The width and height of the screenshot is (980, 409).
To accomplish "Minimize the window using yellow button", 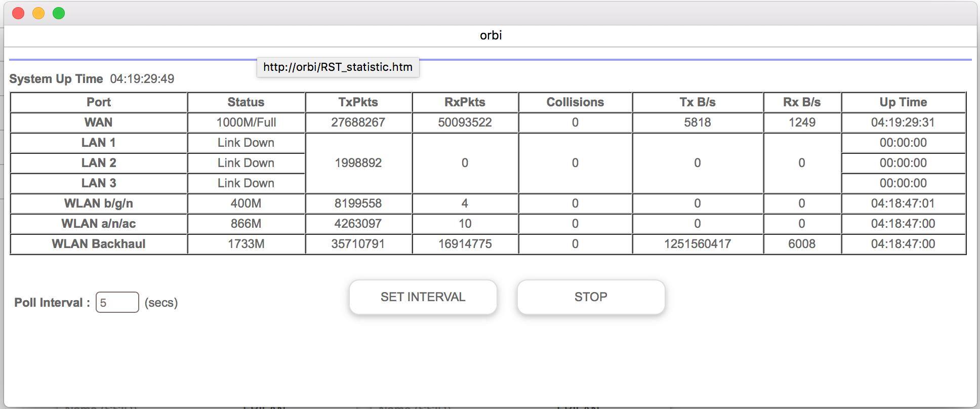I will coord(38,13).
